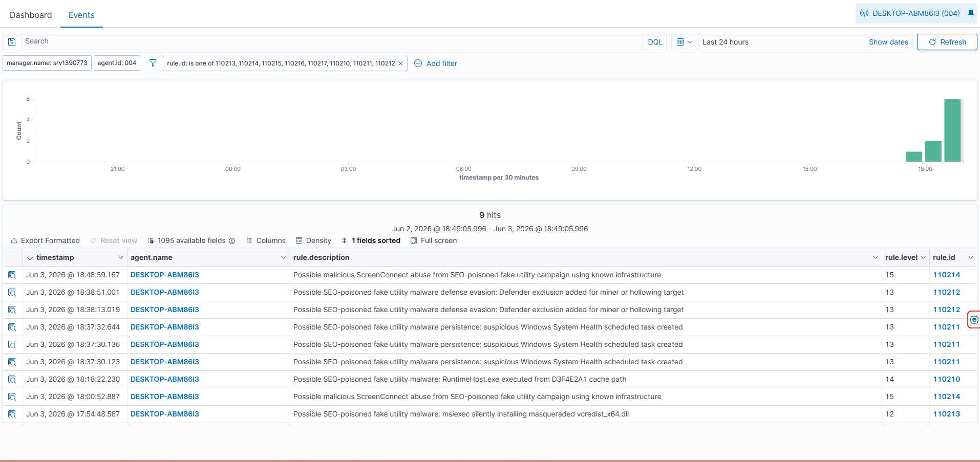Open rule 110213 link
Viewport: 980px width, 462px height.
click(947, 414)
